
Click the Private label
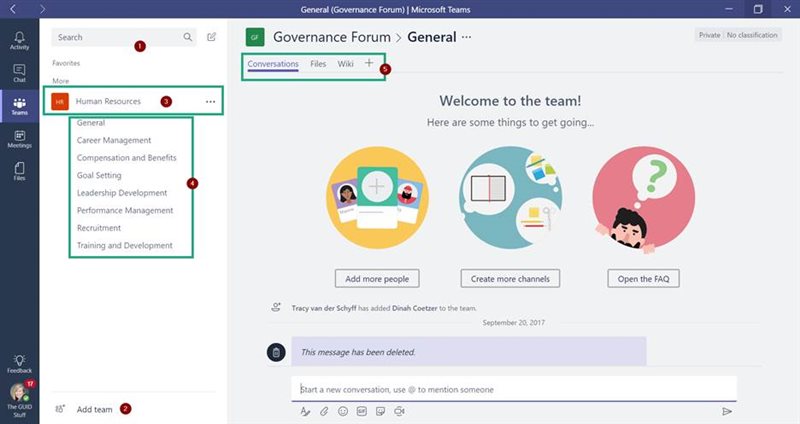(x=709, y=35)
